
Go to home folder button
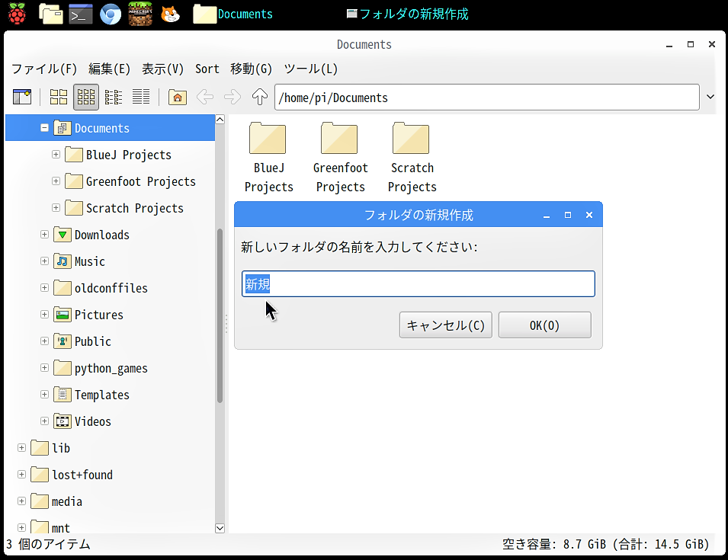[x=178, y=97]
